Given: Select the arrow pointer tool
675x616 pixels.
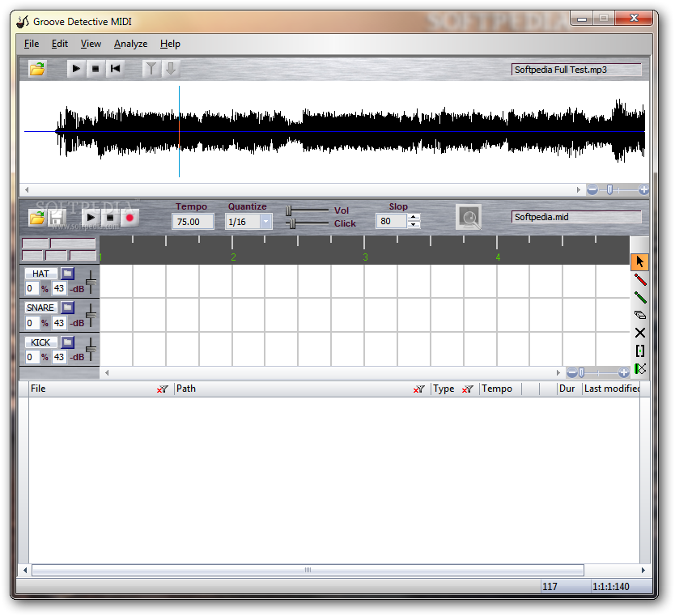Looking at the screenshot, I should coord(639,261).
